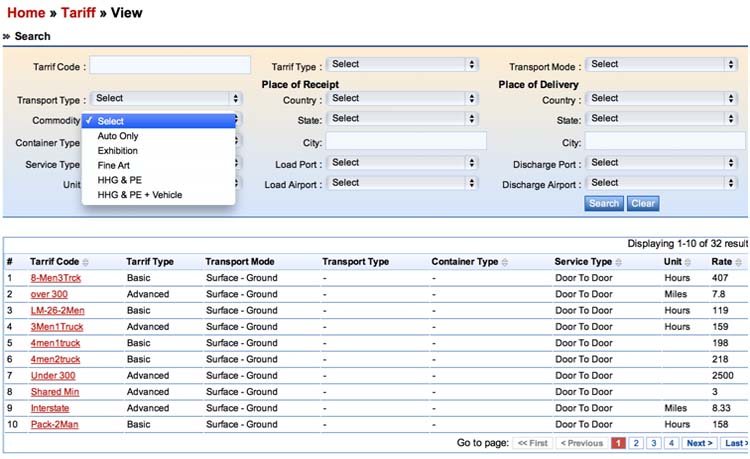The height and width of the screenshot is (459, 750).
Task: Click the Search button
Action: click(x=603, y=203)
